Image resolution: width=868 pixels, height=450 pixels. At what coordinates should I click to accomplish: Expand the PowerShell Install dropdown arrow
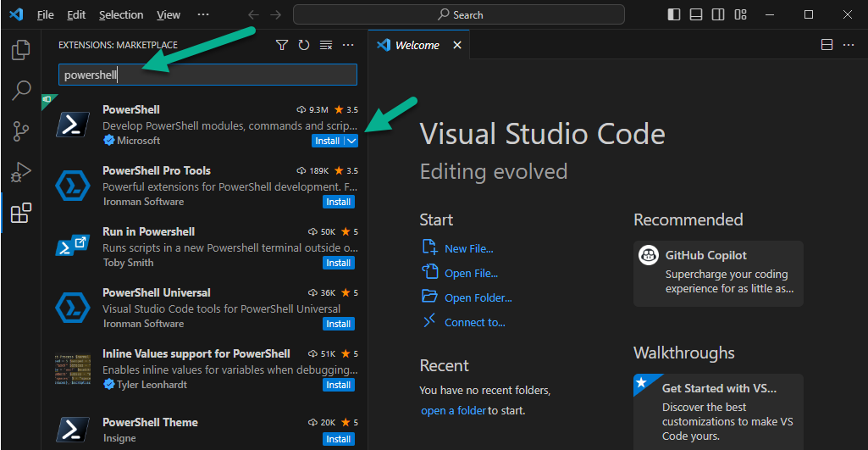(352, 141)
